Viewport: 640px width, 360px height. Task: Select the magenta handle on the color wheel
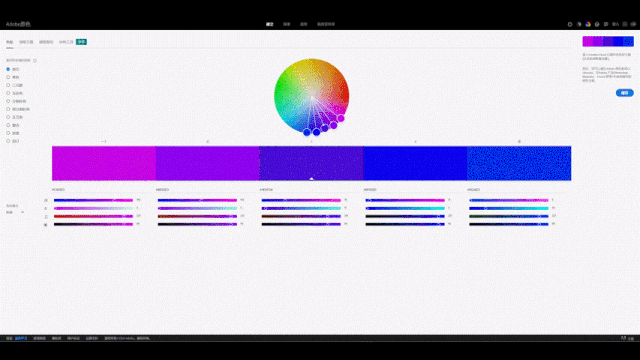point(341,118)
